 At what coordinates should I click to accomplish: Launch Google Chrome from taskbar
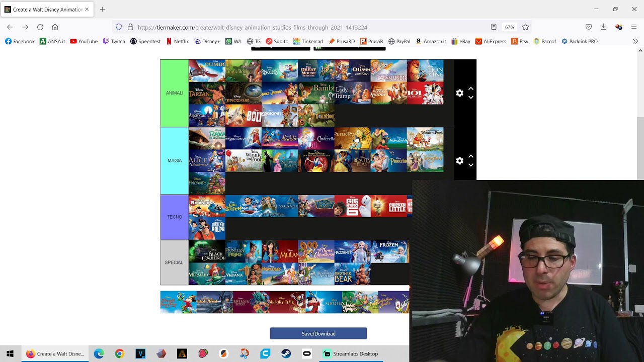pyautogui.click(x=119, y=354)
